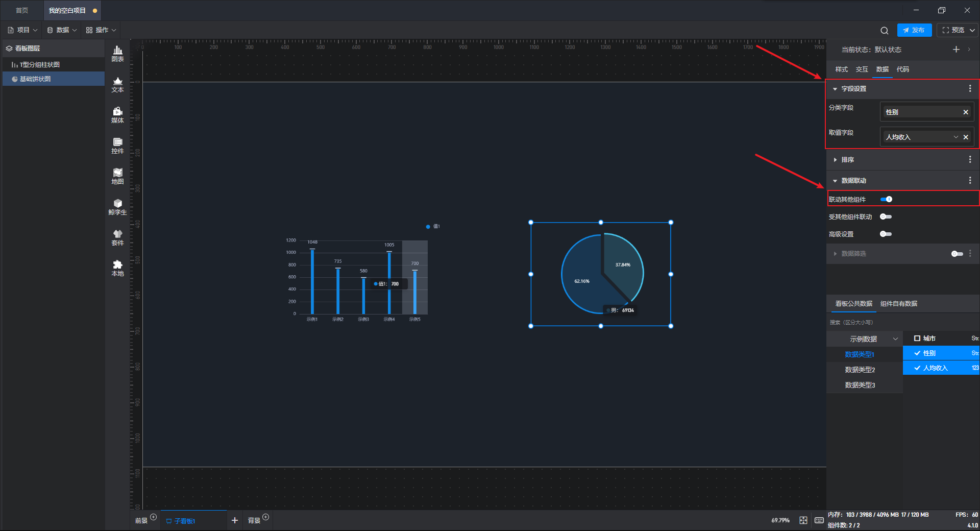Open the 数据 menu dropdown
The width and height of the screenshot is (980, 531).
click(x=62, y=30)
